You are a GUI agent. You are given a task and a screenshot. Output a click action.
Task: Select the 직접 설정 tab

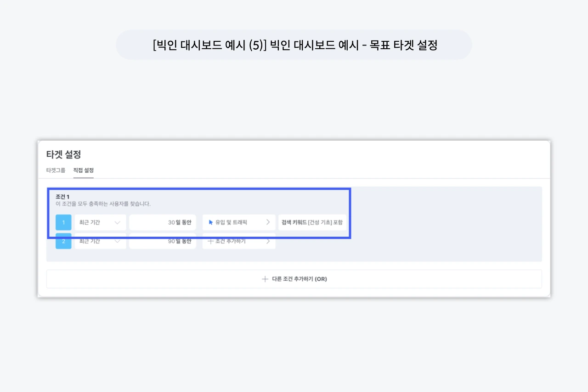tap(83, 170)
